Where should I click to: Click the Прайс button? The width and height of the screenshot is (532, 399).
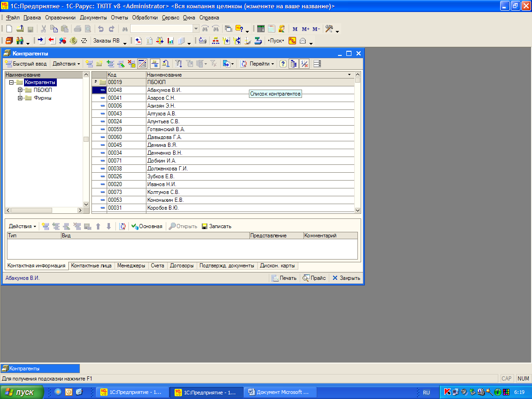click(314, 278)
